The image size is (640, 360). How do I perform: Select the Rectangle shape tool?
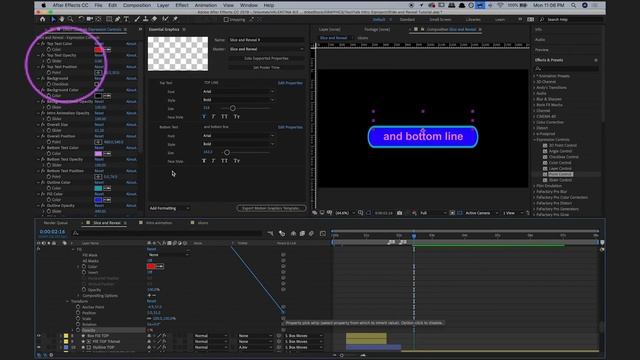tap(109, 19)
